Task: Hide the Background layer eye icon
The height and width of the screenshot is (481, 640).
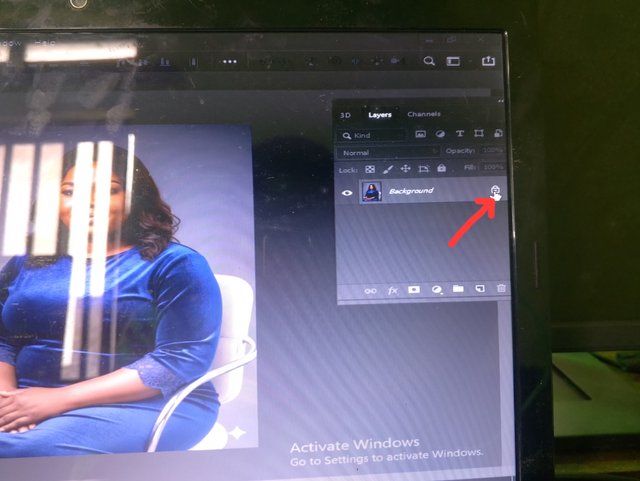Action: pos(347,193)
